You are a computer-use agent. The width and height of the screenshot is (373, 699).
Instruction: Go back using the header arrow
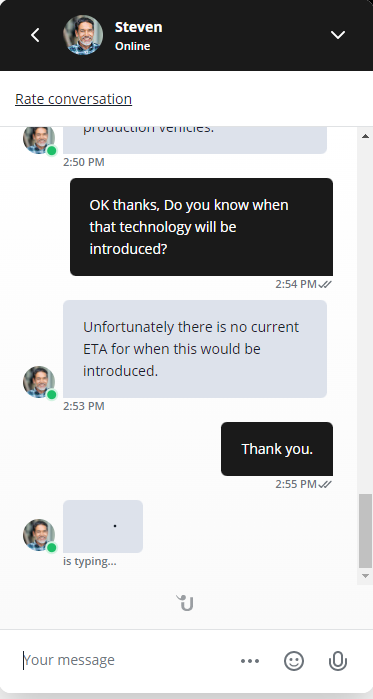pyautogui.click(x=35, y=35)
